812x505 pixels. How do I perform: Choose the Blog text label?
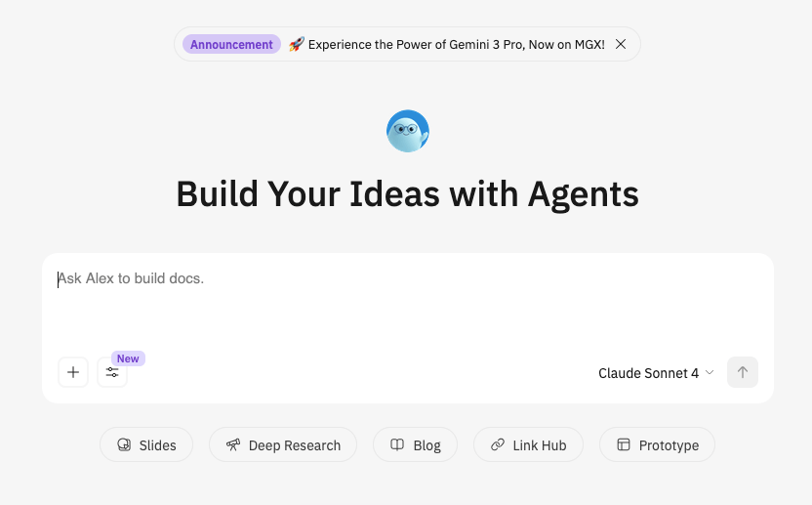point(426,445)
